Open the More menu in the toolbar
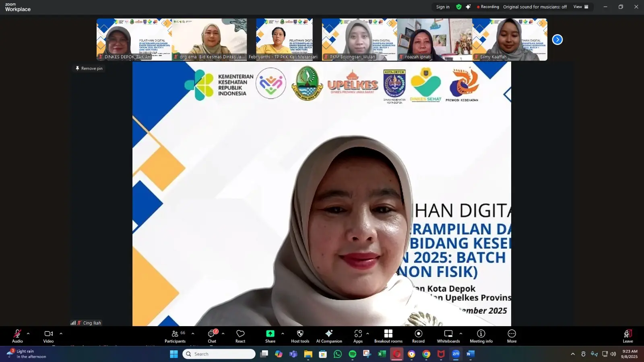 [511, 336]
